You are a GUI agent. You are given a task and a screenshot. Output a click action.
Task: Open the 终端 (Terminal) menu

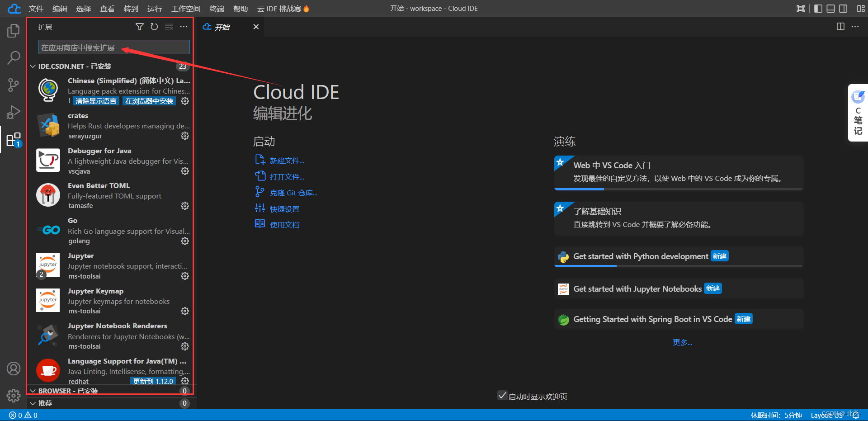(x=217, y=9)
